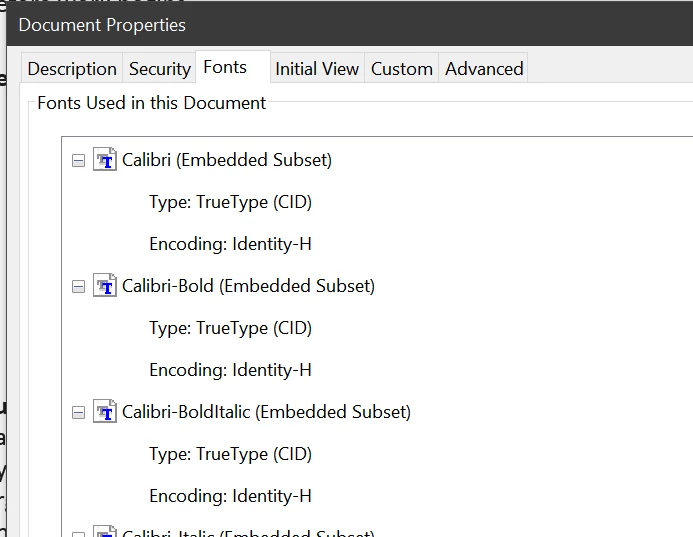The width and height of the screenshot is (693, 537).
Task: Select the Fonts tab
Action: tap(233, 67)
